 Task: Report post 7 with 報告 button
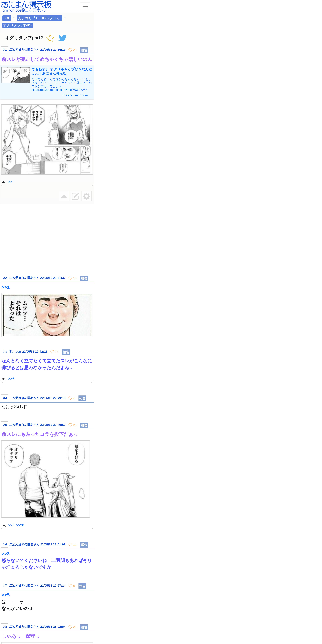click(82, 586)
